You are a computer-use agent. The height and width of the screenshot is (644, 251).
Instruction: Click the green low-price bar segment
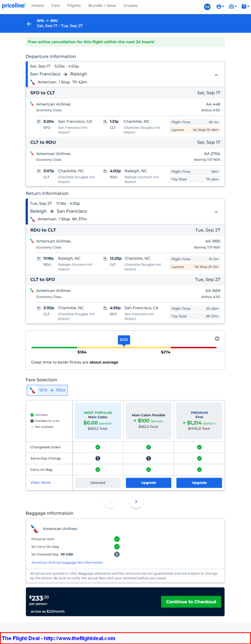click(x=54, y=347)
